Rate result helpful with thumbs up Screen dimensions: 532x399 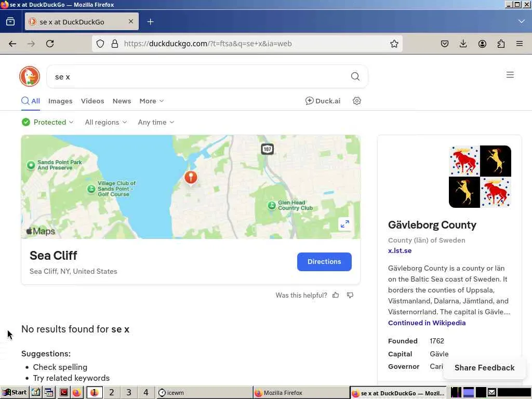[x=336, y=295]
